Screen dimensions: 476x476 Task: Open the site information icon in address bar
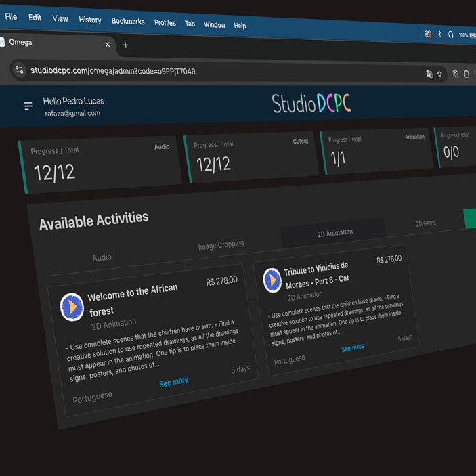[x=19, y=70]
